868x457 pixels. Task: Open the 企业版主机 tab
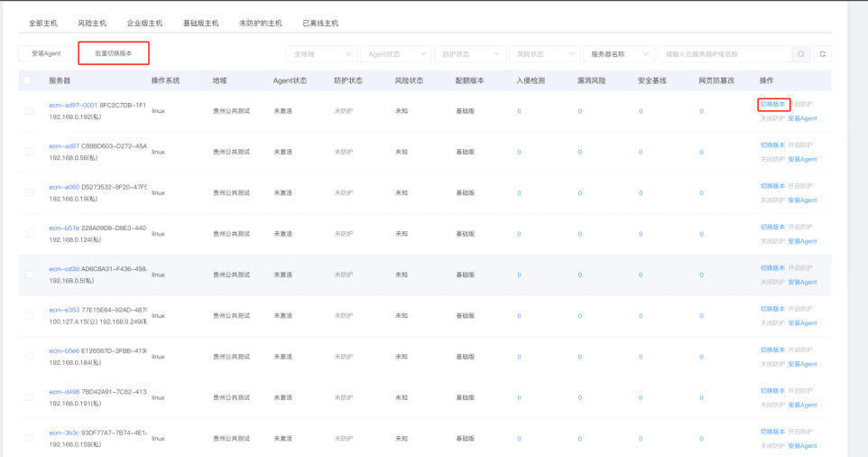pos(144,23)
